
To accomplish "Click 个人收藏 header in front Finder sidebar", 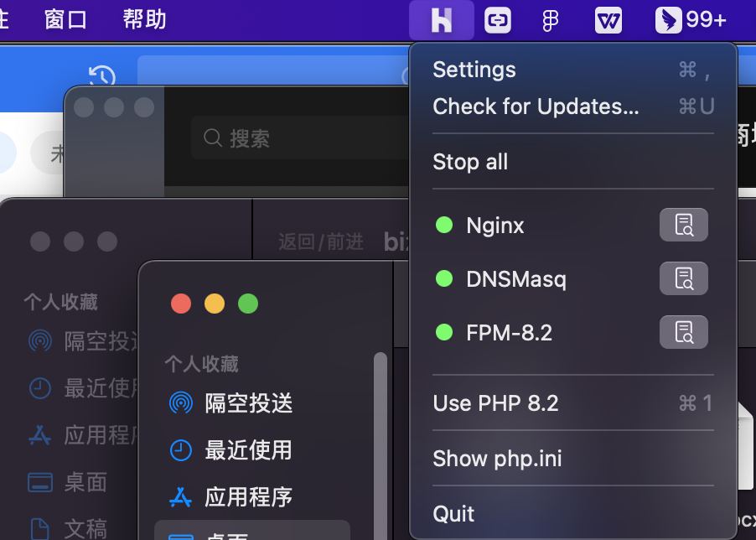I will pos(201,364).
